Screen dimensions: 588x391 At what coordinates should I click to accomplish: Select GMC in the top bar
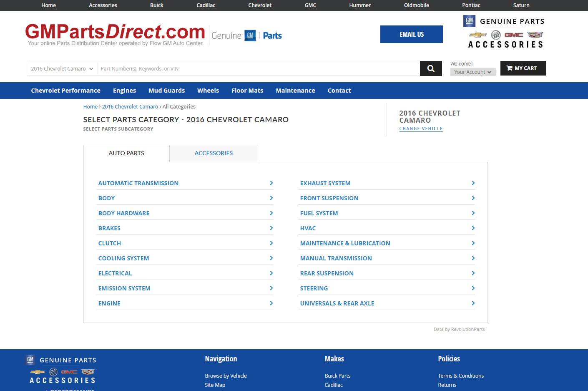[x=310, y=5]
